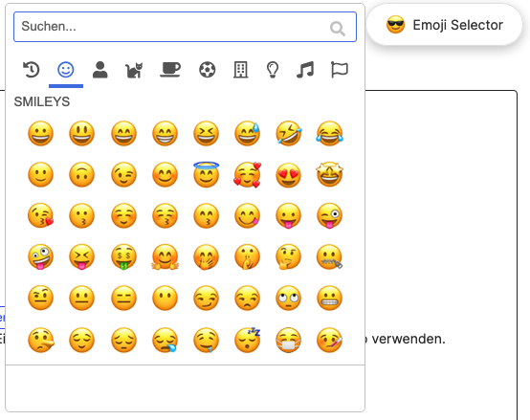Pick the grinning squinting face emoji
The height and width of the screenshot is (420, 530).
tap(207, 134)
